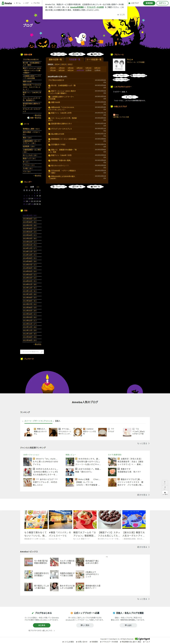Open theme 電車蔵出し画像 (414)

31,129
